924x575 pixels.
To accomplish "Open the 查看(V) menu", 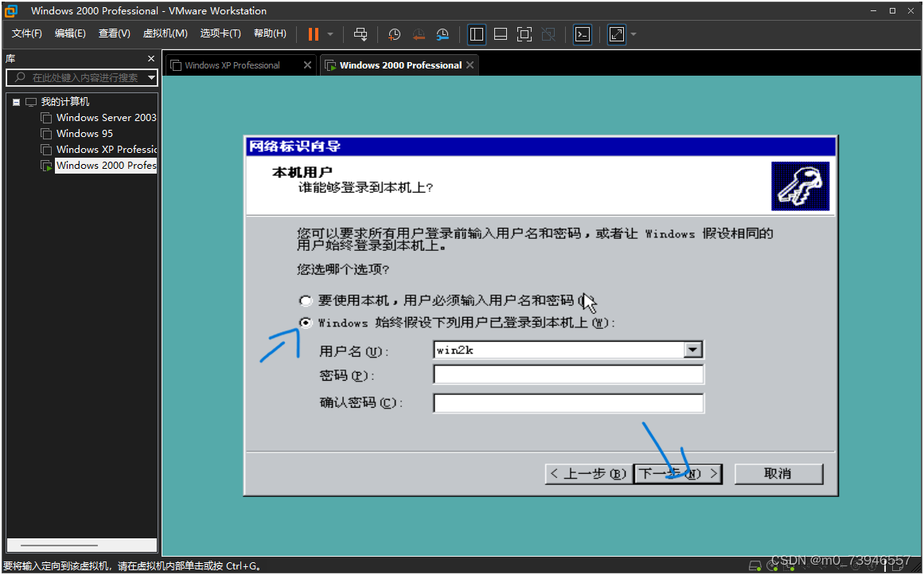I will pos(115,33).
